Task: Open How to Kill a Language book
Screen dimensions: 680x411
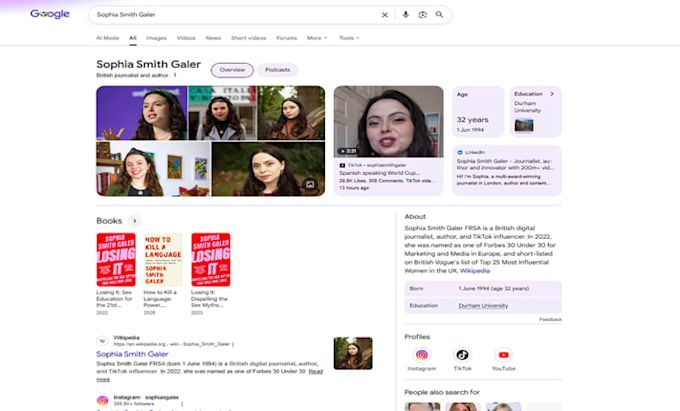Action: (x=163, y=260)
